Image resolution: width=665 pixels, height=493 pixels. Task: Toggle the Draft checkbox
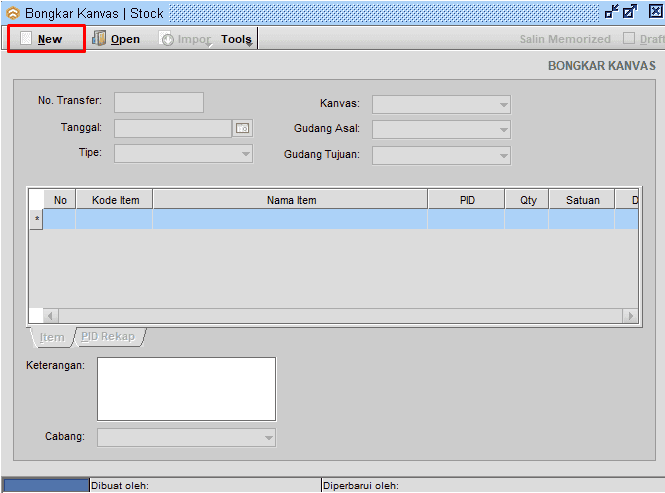[629, 38]
